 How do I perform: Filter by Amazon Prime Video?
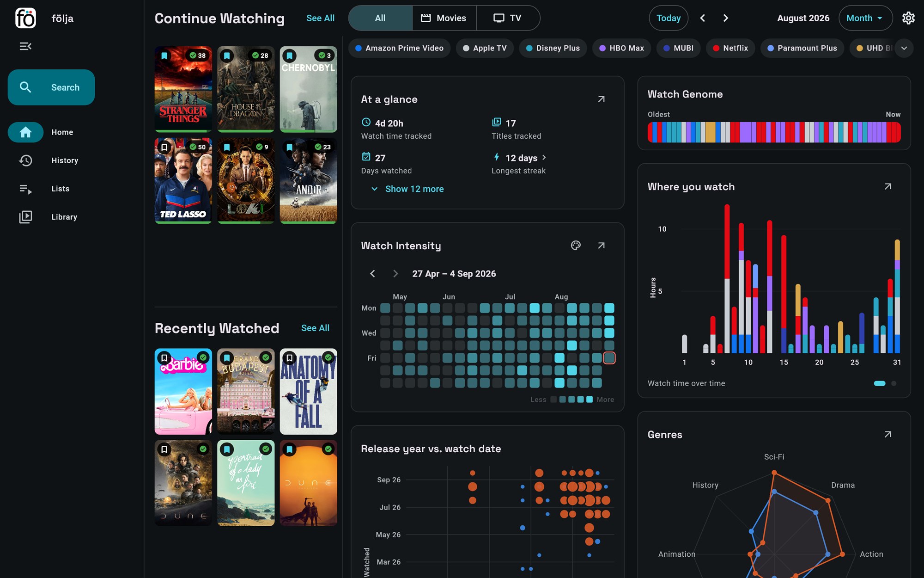pos(399,48)
